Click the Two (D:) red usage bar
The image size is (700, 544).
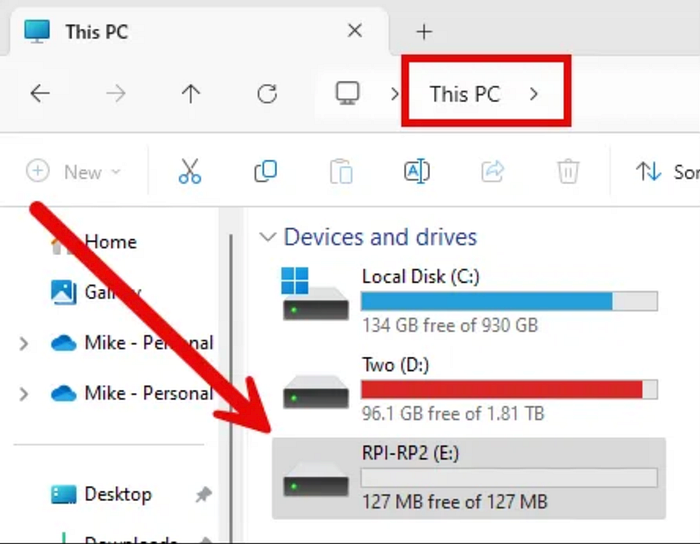click(x=501, y=389)
